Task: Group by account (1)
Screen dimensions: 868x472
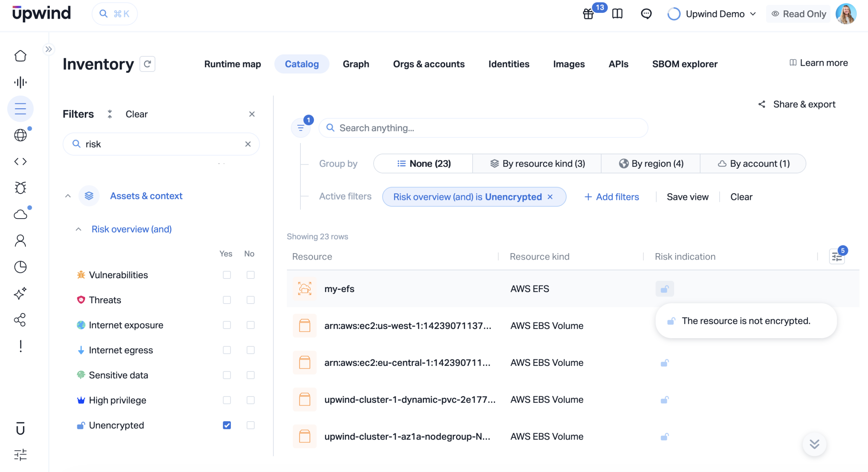Action: [753, 164]
